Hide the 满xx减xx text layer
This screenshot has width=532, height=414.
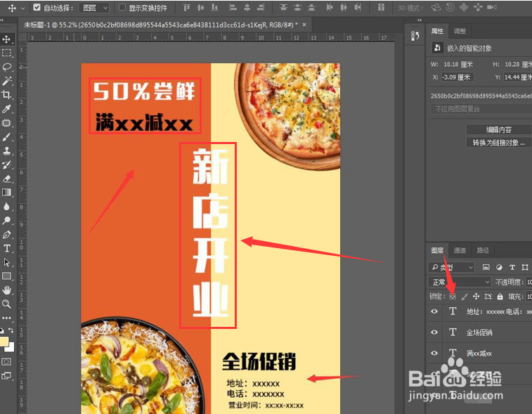pos(434,353)
